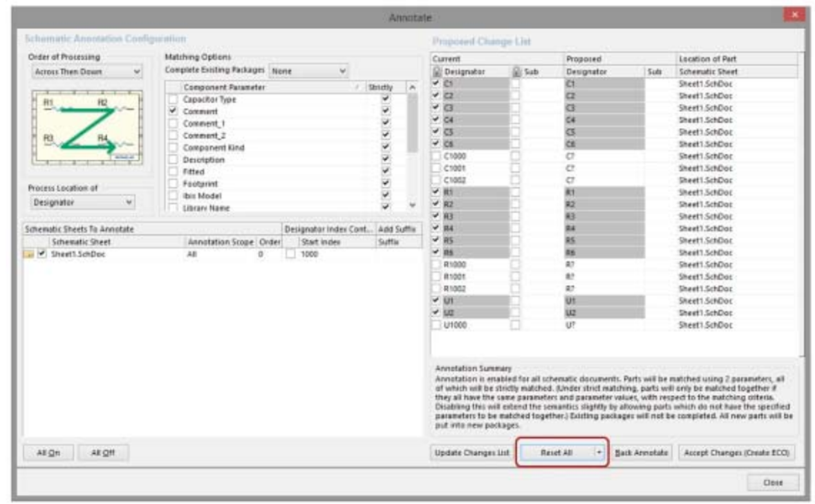Enable the Component Kind parameter checkbox
The height and width of the screenshot is (504, 815).
point(172,148)
